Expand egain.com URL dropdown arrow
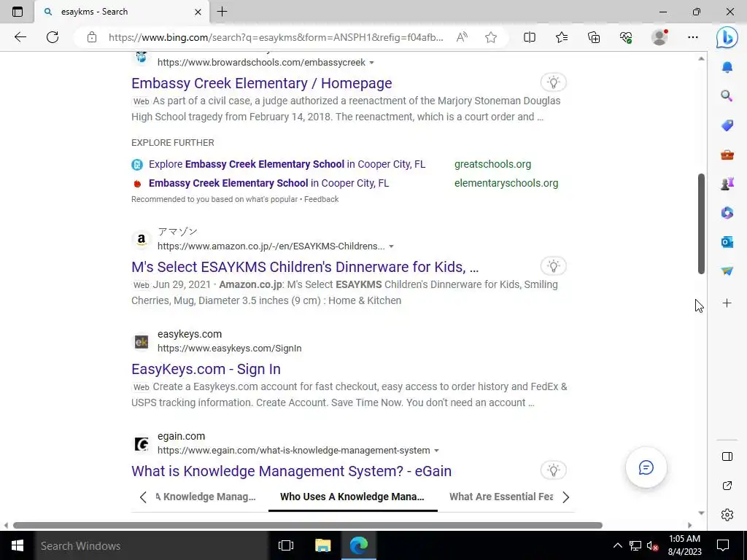747x560 pixels. [x=436, y=451]
